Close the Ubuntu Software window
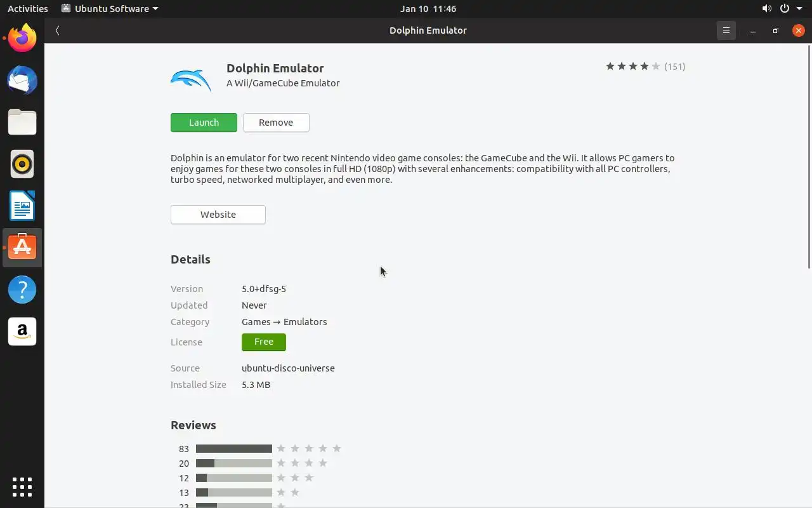812x508 pixels. point(799,30)
